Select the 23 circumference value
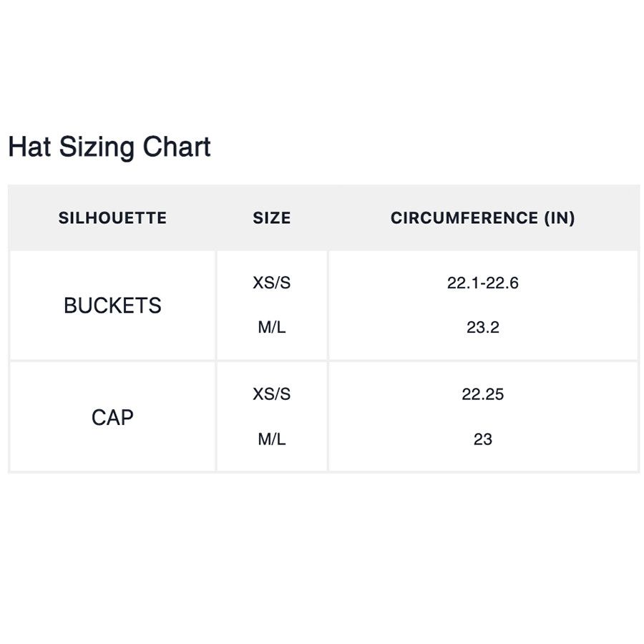The width and height of the screenshot is (644, 644). 482,439
